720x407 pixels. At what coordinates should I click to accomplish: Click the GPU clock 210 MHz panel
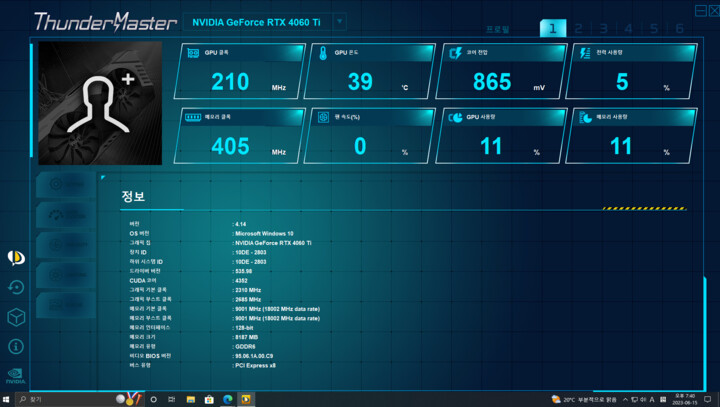pyautogui.click(x=238, y=72)
